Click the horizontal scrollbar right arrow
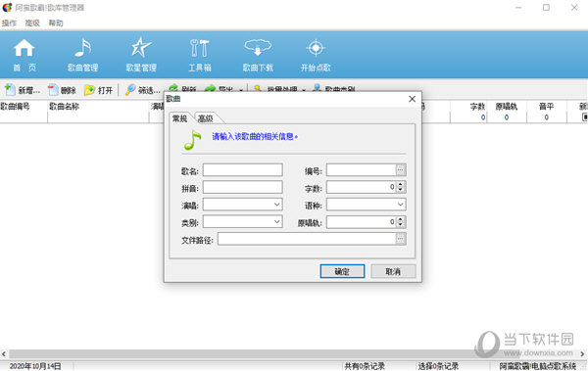This screenshot has height=371, width=588. tap(583, 353)
